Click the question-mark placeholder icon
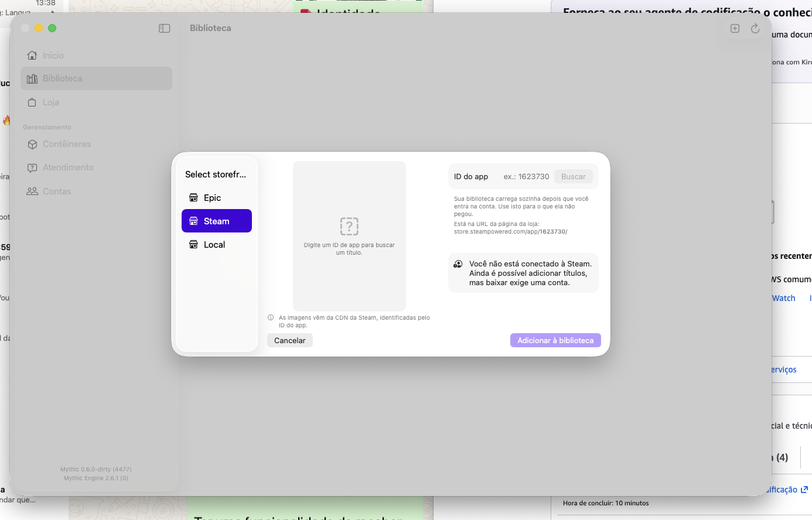Viewport: 812px width, 520px height. tap(349, 226)
